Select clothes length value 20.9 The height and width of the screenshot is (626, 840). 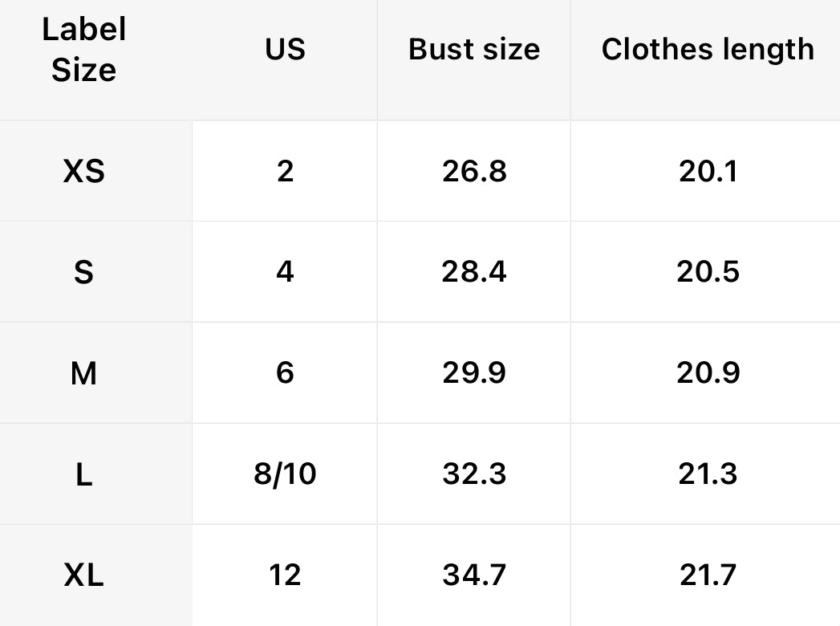(708, 373)
